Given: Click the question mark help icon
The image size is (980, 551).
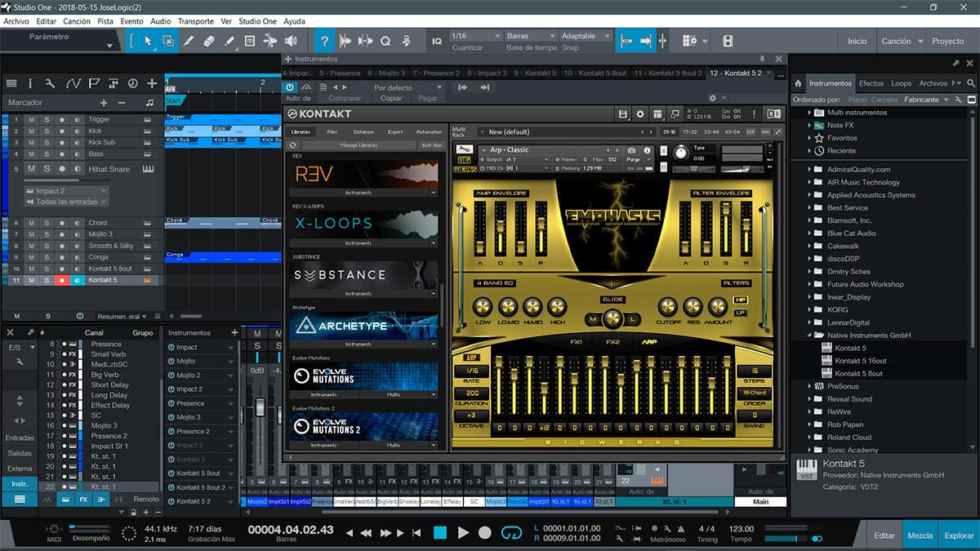Looking at the screenshot, I should (x=324, y=41).
